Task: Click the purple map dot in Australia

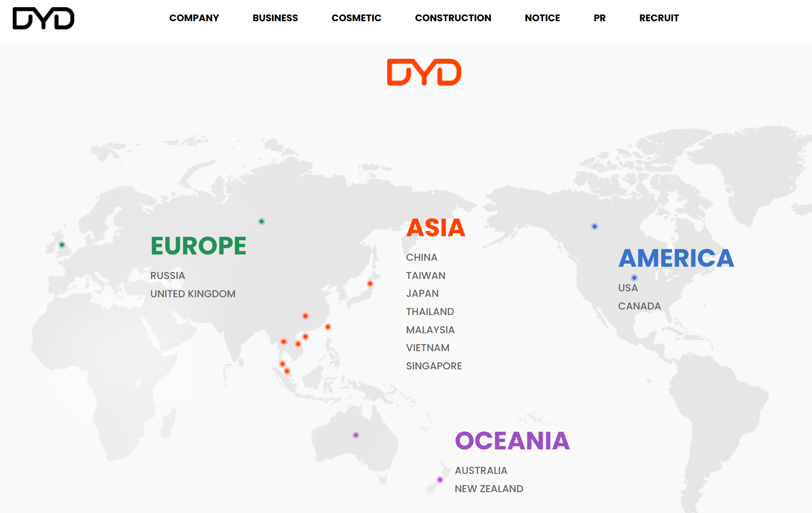Action: coord(356,435)
